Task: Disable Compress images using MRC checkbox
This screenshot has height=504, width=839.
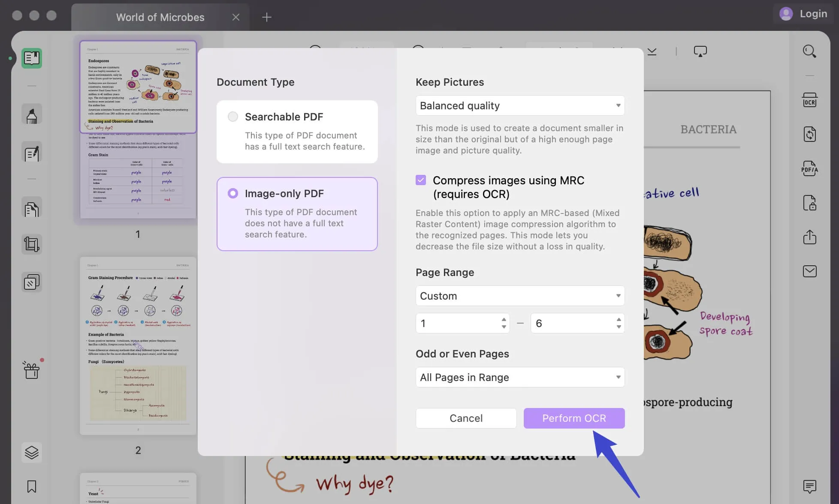Action: tap(421, 180)
